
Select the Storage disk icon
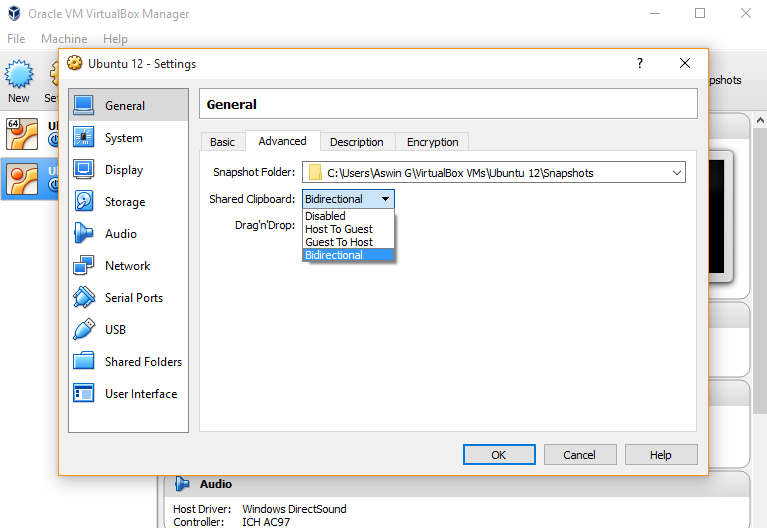84,201
